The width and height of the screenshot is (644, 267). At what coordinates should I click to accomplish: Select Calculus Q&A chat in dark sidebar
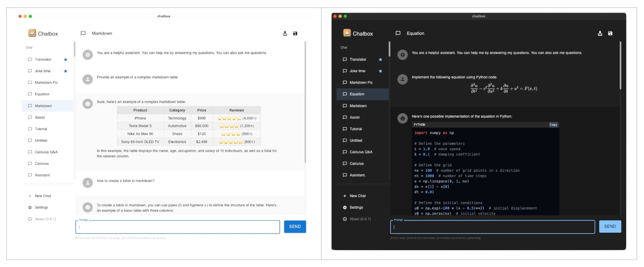pyautogui.click(x=361, y=152)
